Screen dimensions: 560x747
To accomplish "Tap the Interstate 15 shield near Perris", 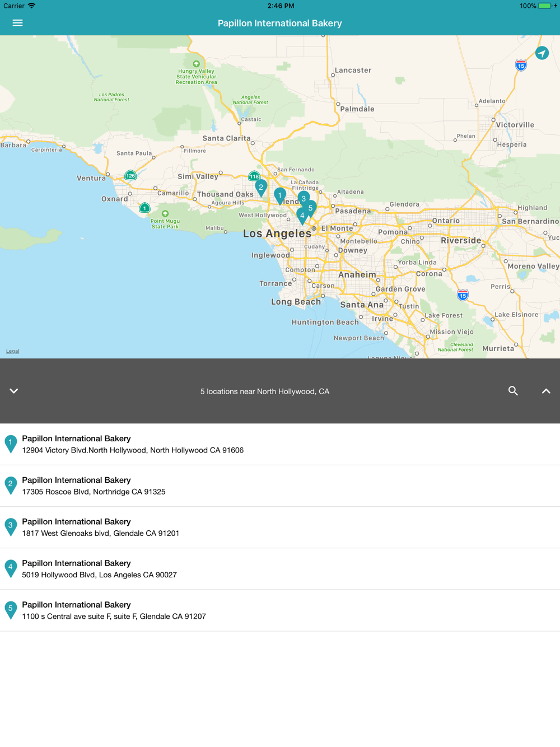I will point(463,295).
